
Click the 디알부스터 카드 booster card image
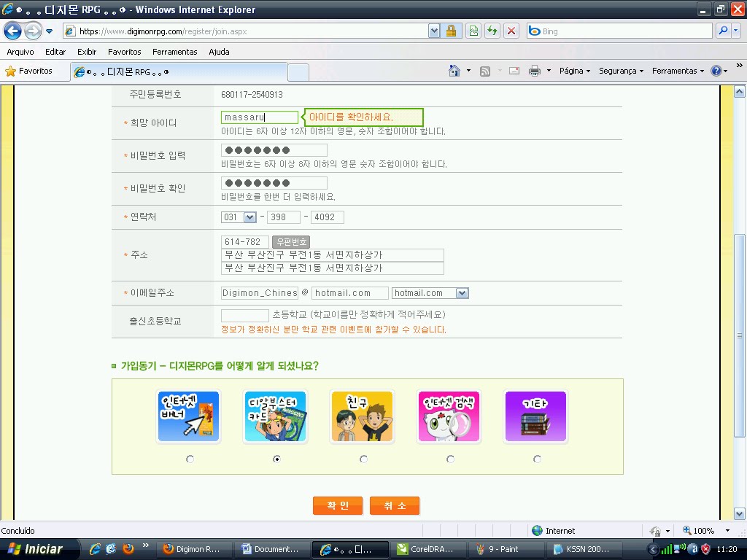[275, 416]
